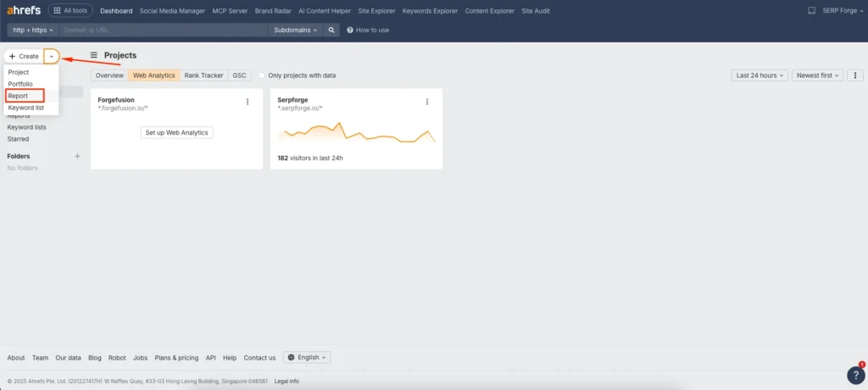868x390 pixels.
Task: Click the search magnifier icon
Action: (332, 30)
